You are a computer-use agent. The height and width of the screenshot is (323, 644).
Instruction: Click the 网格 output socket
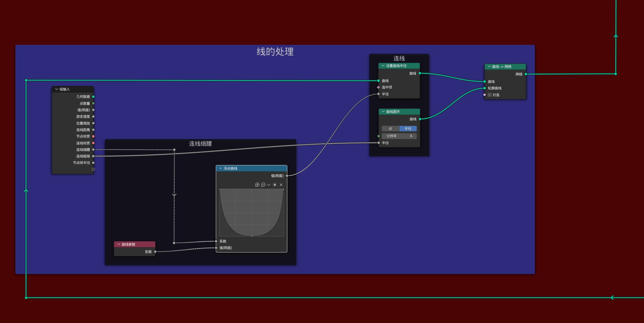click(526, 74)
